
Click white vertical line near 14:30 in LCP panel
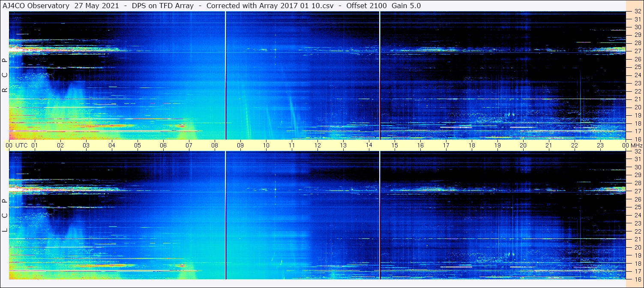point(380,214)
